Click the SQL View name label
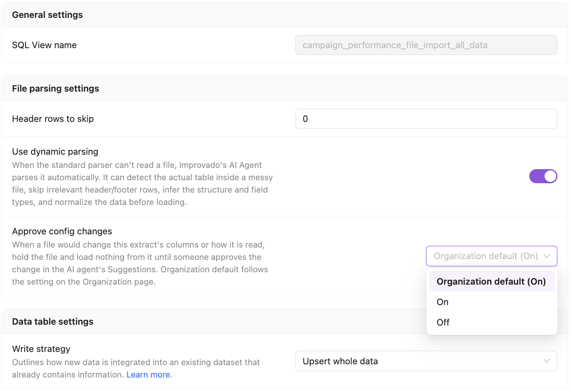 pyautogui.click(x=44, y=45)
